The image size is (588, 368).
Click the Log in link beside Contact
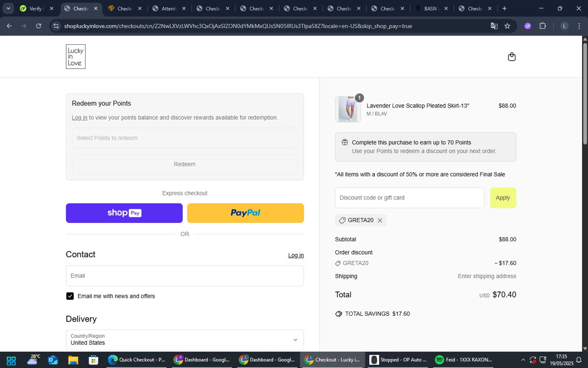(x=296, y=255)
